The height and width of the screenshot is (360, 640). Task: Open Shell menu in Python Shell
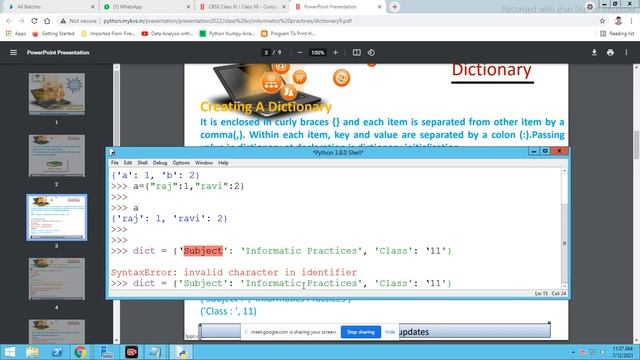tap(142, 163)
